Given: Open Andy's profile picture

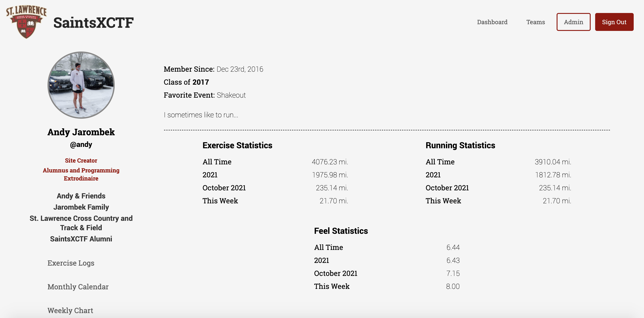Looking at the screenshot, I should click(x=81, y=85).
